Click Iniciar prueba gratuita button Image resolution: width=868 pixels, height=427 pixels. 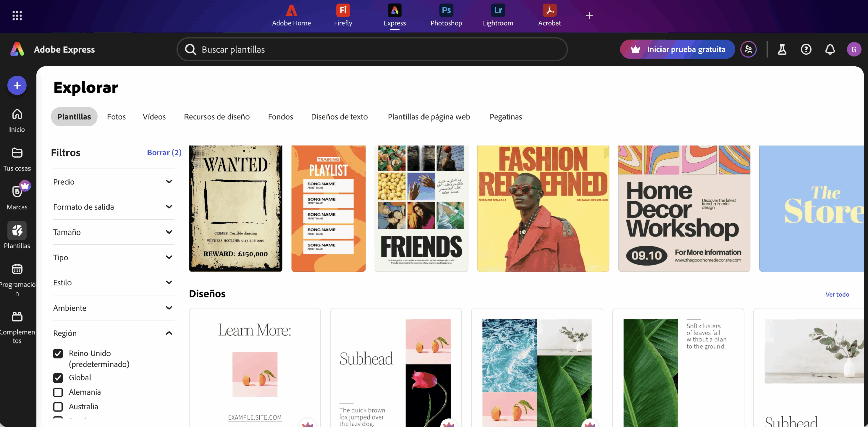(x=677, y=50)
